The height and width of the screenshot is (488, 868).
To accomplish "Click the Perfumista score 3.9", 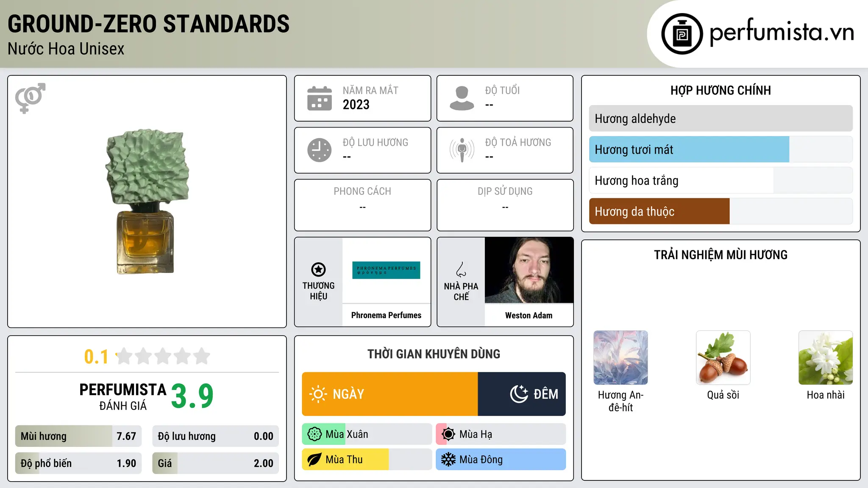I will coord(192,396).
